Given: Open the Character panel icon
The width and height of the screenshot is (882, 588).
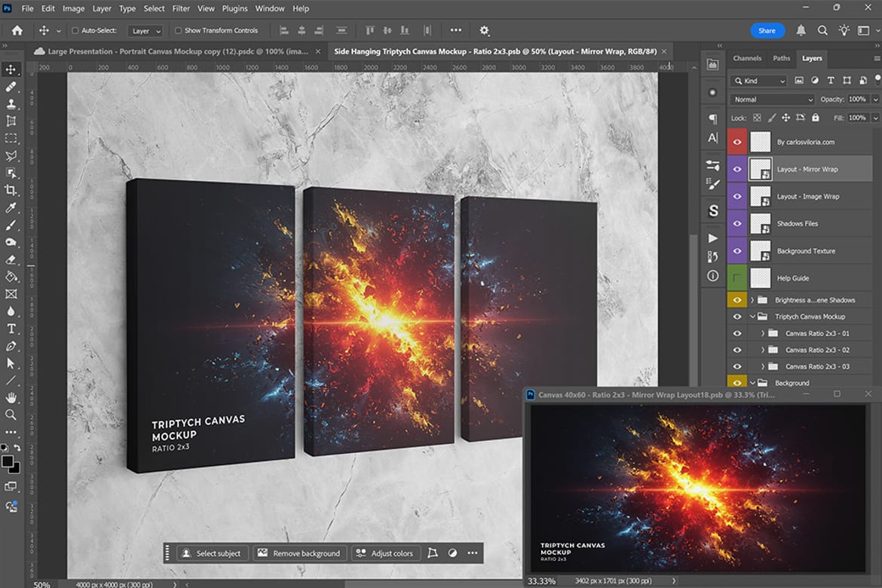Looking at the screenshot, I should [712, 138].
